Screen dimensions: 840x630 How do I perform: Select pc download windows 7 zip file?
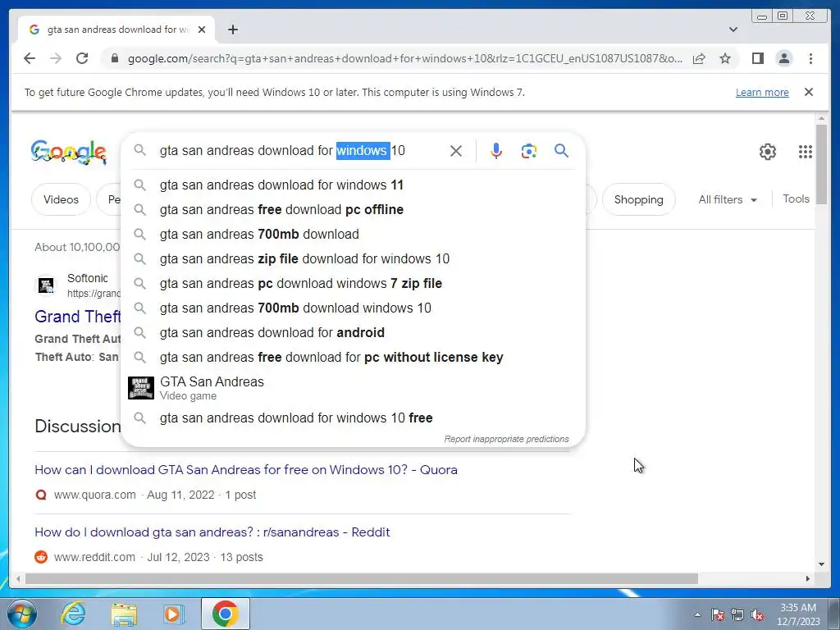354,283
